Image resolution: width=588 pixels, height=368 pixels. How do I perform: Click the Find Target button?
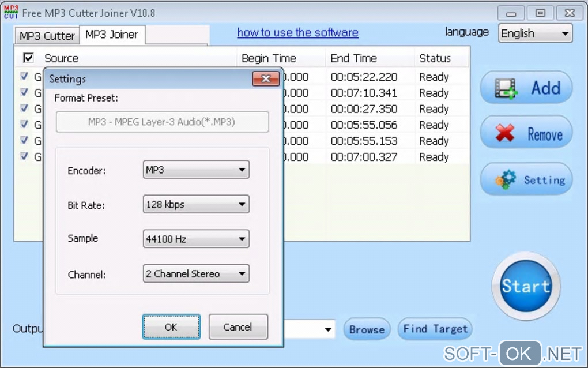tap(435, 329)
